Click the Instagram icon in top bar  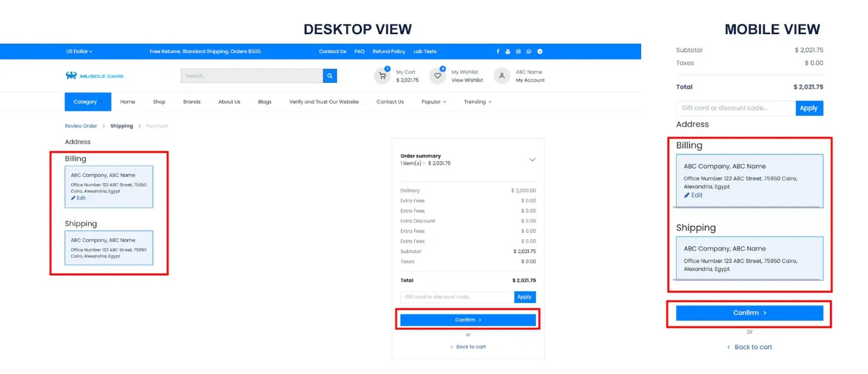tap(518, 51)
